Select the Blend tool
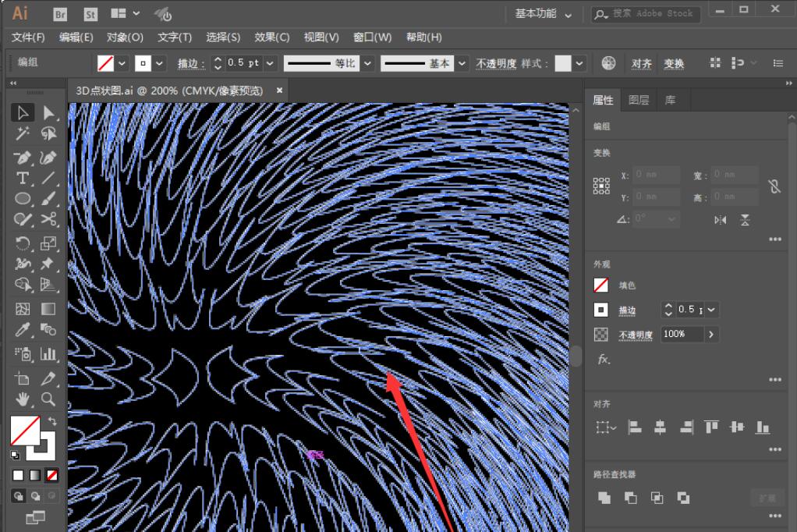Image resolution: width=797 pixels, height=532 pixels. [x=48, y=330]
